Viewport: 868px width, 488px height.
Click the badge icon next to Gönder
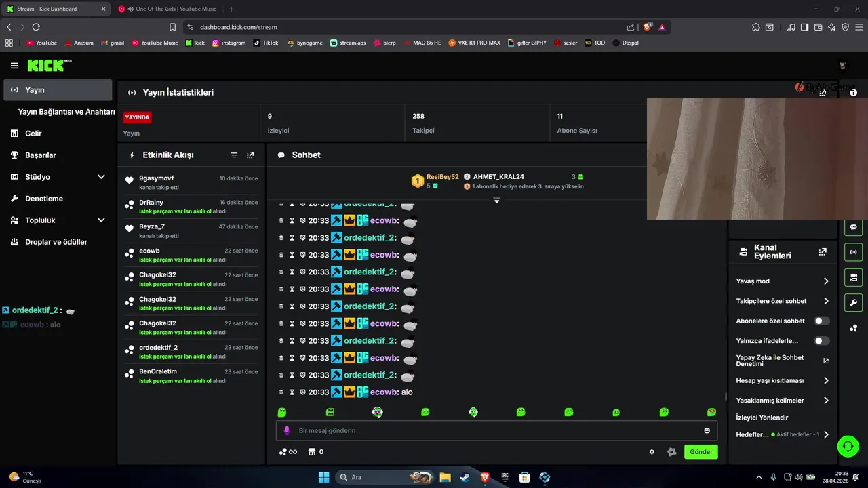coord(672,452)
